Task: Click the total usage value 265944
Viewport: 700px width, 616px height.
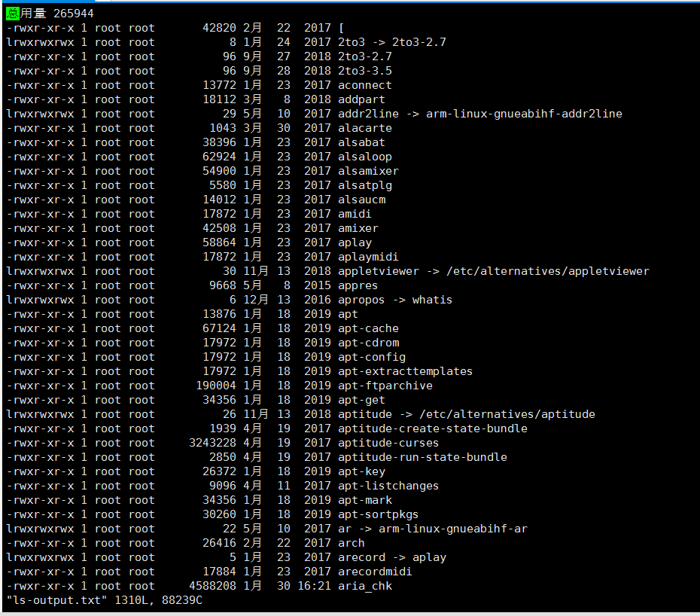Action: click(74, 14)
